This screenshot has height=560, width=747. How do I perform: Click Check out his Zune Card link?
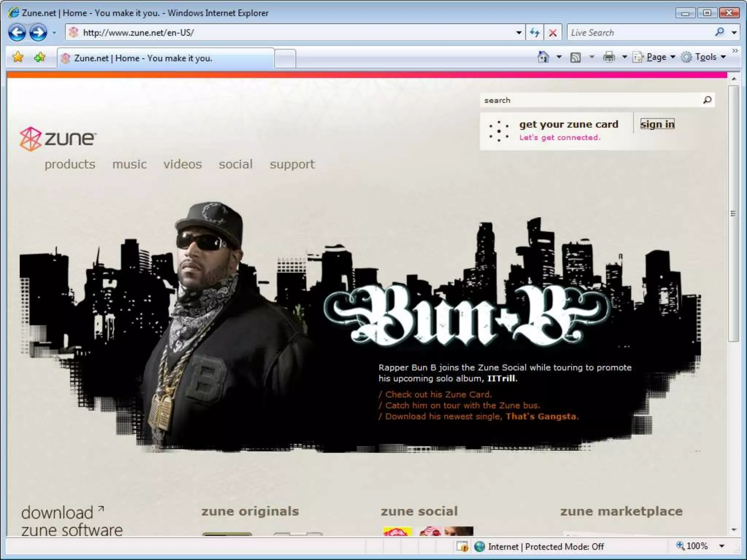(438, 394)
